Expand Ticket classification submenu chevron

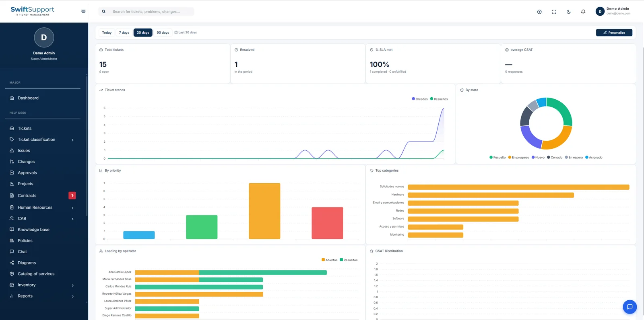73,140
